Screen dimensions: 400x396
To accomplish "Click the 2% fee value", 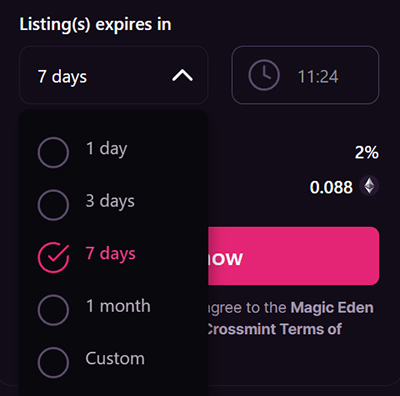I will tap(367, 153).
